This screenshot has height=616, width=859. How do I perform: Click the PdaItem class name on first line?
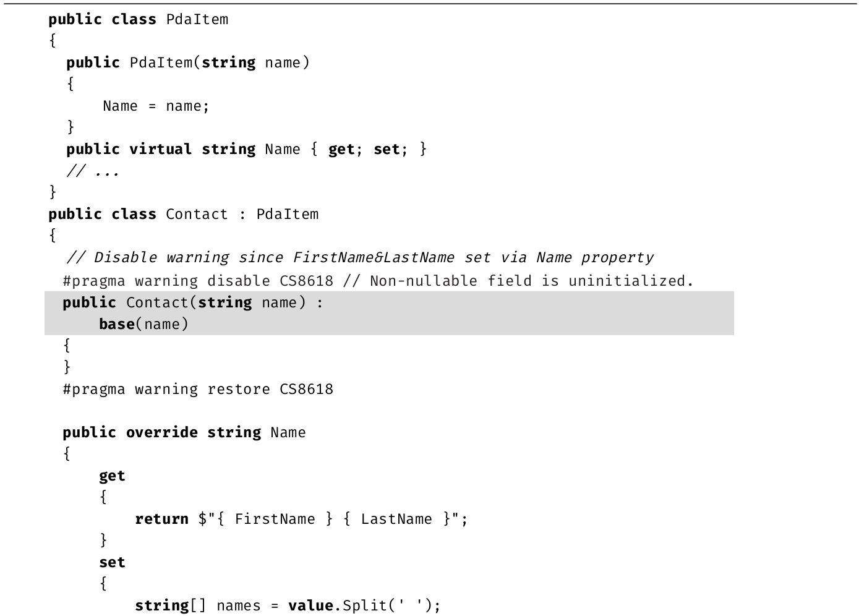pos(197,19)
